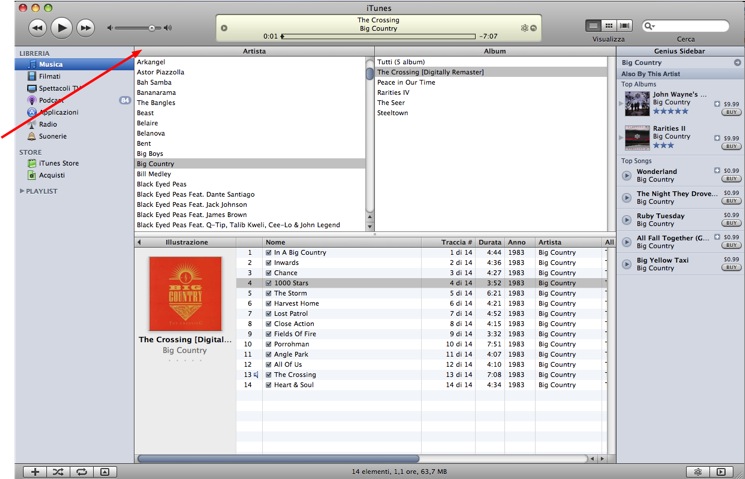745x479 pixels.
Task: Click the horizontal scrollbar of song list
Action: tap(278, 459)
